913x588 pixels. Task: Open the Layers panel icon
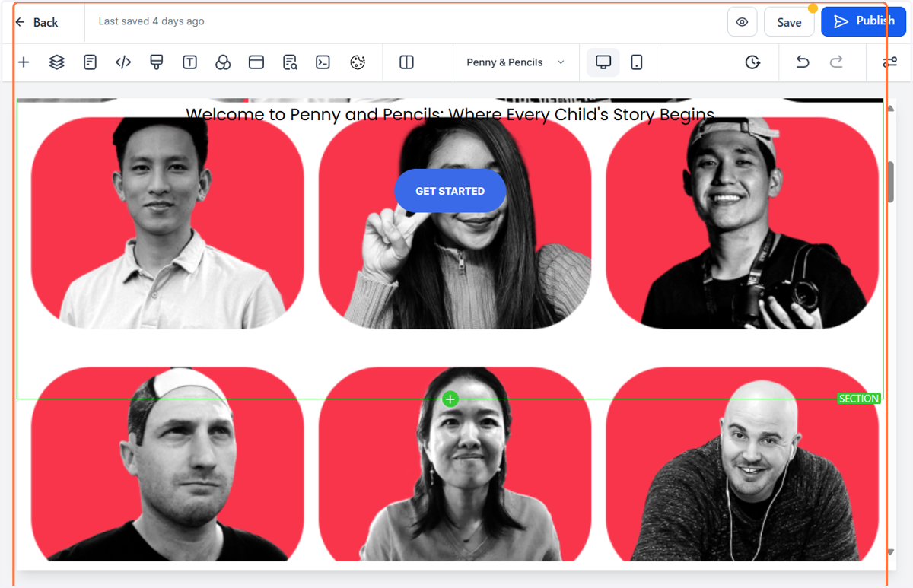click(57, 62)
